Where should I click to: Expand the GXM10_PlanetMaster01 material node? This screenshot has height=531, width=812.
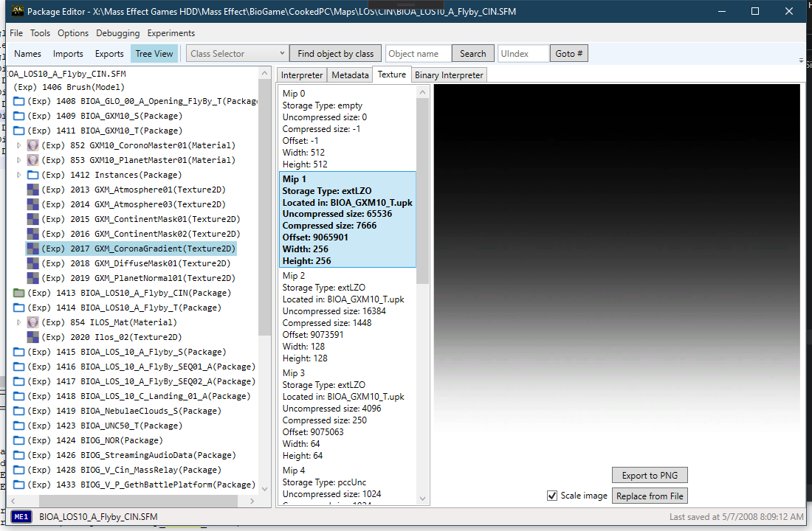(19, 161)
